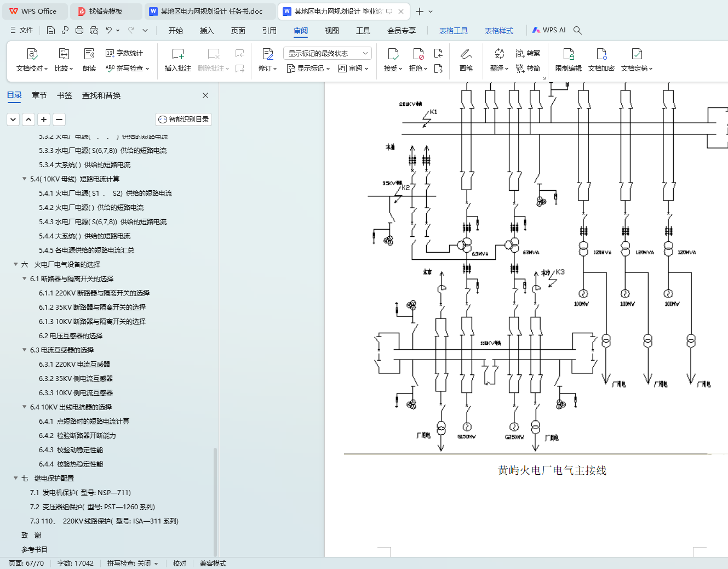Click the 接受 accept change icon
The height and width of the screenshot is (569, 728).
(x=393, y=54)
